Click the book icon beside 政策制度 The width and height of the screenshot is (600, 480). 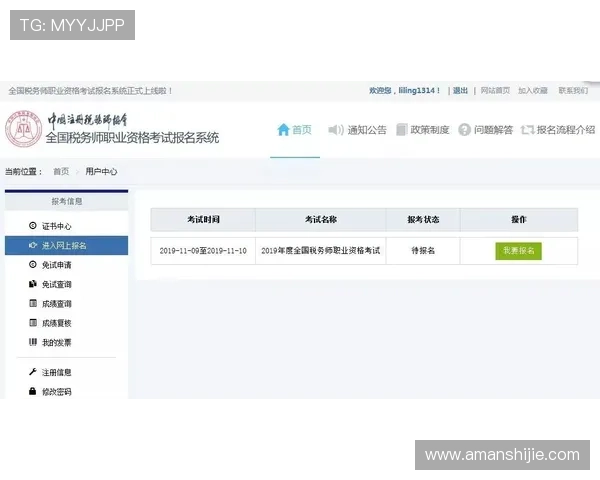tap(401, 130)
